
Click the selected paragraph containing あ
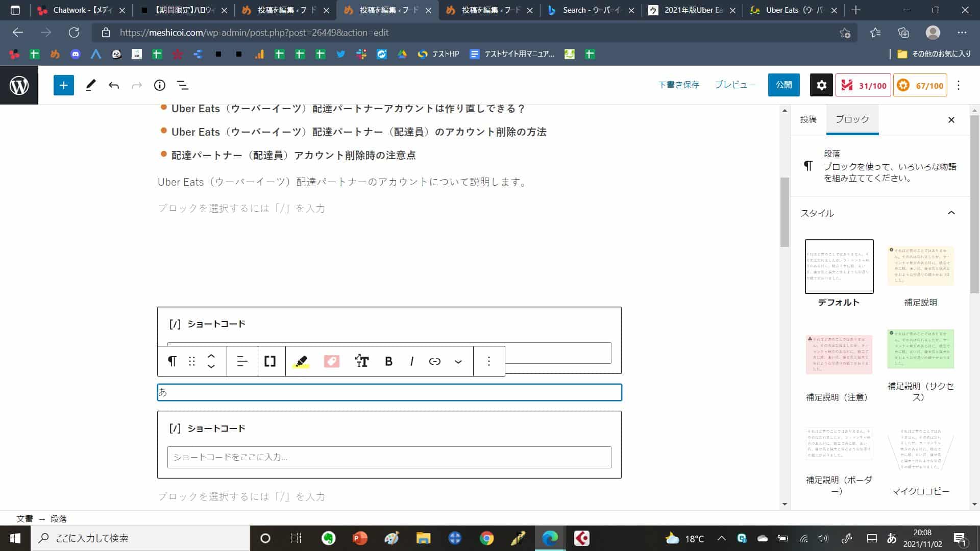(389, 392)
